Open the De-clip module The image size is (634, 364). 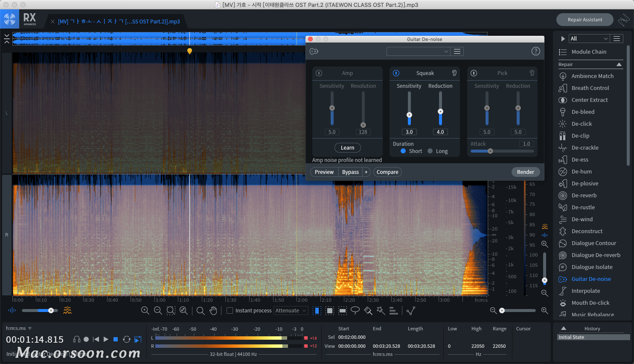tap(580, 136)
